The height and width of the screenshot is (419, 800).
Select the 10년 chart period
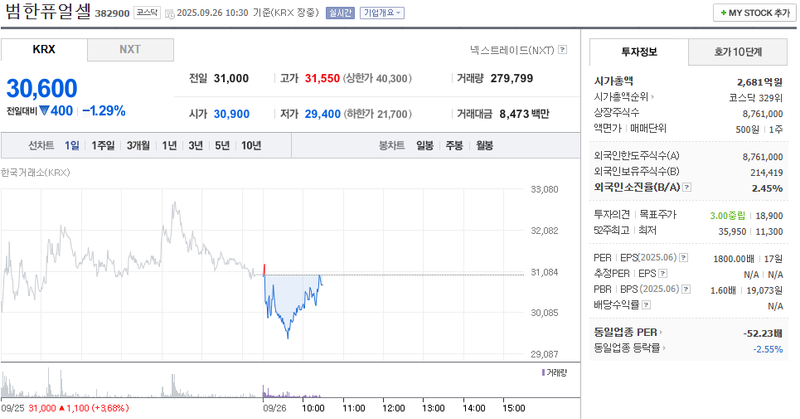click(x=251, y=146)
